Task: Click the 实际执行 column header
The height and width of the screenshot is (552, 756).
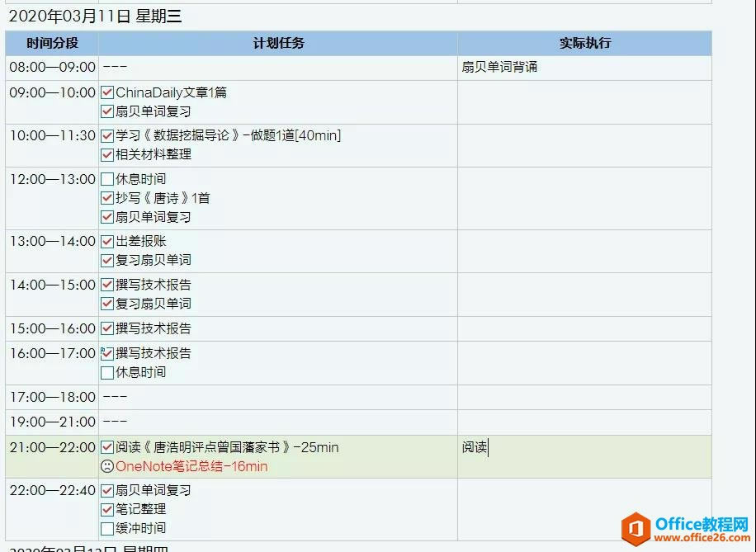Action: click(585, 43)
